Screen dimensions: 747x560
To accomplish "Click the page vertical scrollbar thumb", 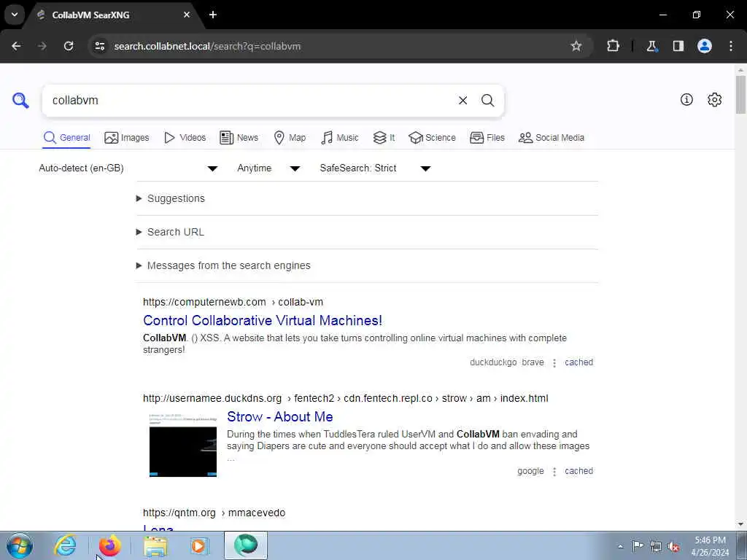I will 741,94.
